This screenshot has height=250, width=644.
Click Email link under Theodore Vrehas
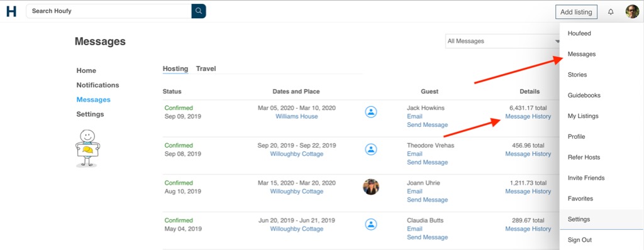point(414,153)
